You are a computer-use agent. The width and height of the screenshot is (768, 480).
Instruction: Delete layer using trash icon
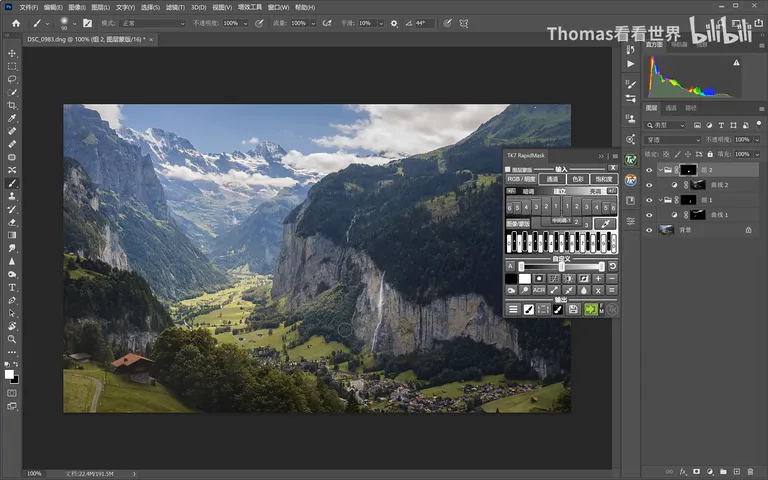(750, 472)
